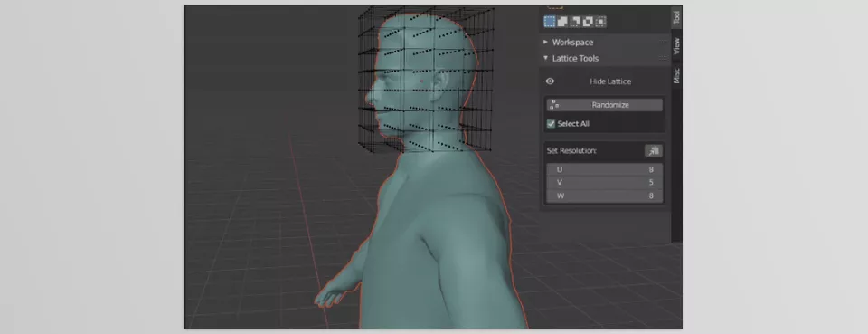Select the Subtract selection mode icon
The height and width of the screenshot is (334, 868).
(x=575, y=22)
